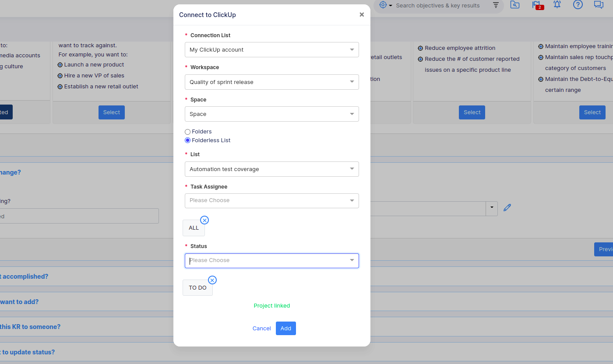Select the Folders radio option
The width and height of the screenshot is (613, 364).
point(187,132)
